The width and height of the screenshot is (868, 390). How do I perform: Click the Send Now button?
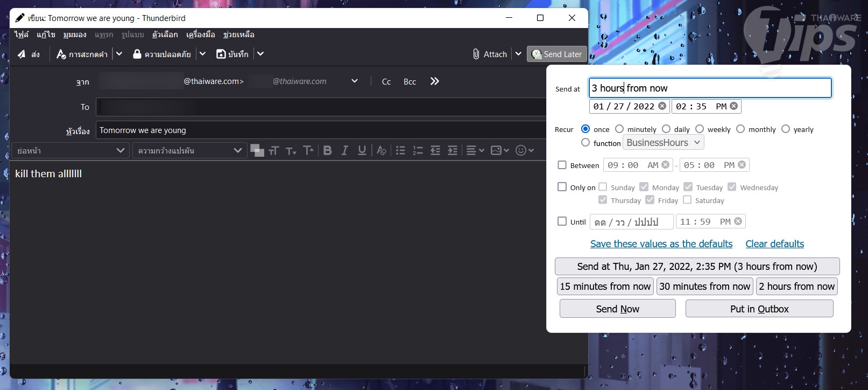[618, 309]
